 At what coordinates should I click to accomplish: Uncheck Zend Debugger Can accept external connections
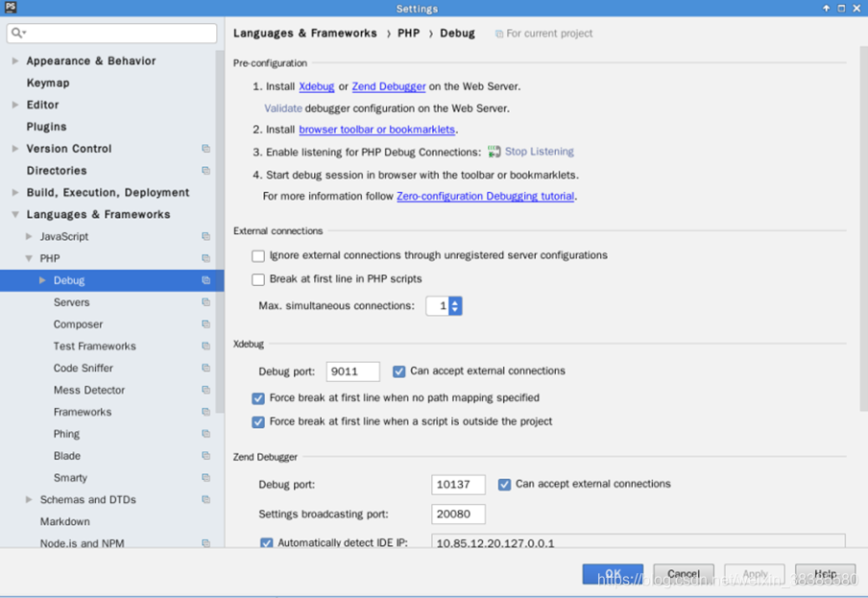point(504,485)
